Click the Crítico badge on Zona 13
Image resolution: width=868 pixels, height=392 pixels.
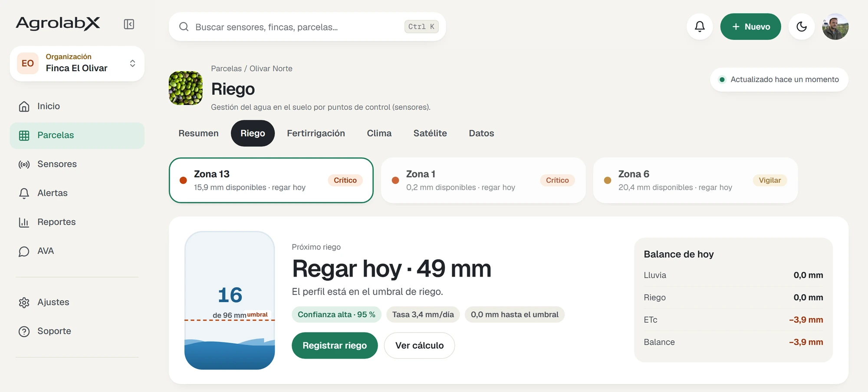pyautogui.click(x=345, y=180)
